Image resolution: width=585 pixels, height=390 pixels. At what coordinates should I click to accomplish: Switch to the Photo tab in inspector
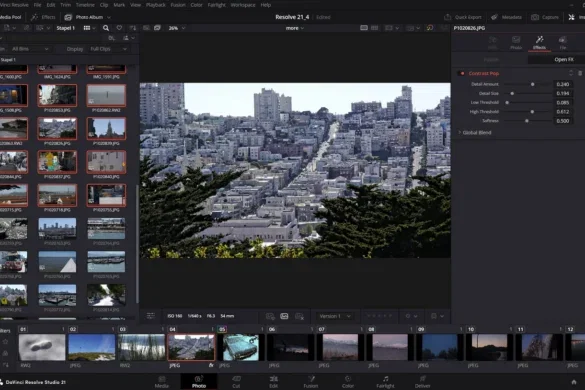point(516,43)
